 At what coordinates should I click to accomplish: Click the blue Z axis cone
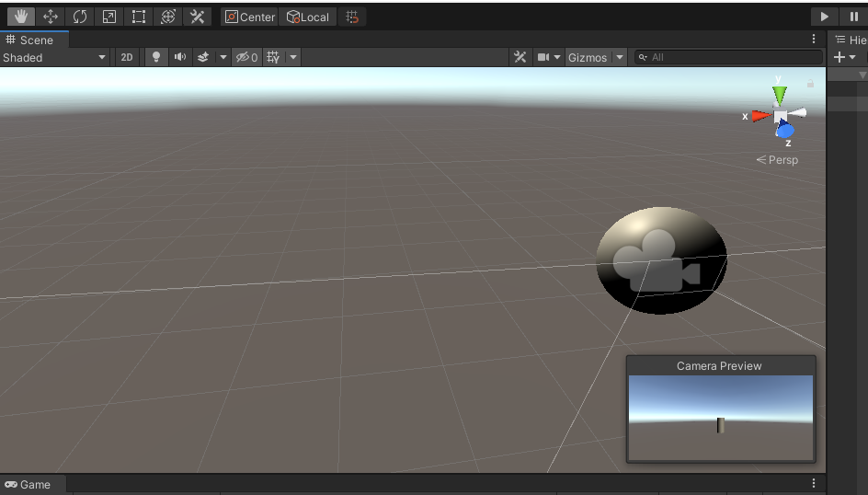785,131
